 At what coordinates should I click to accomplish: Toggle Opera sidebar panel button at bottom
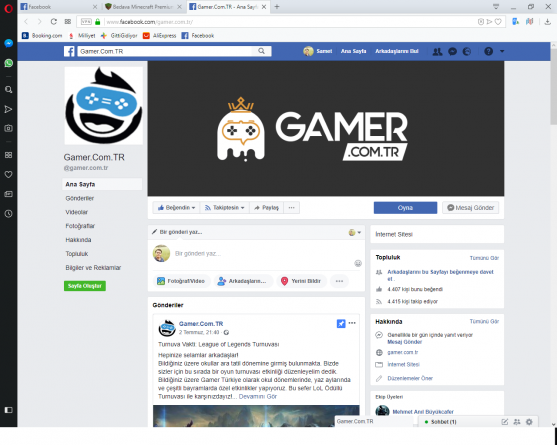pos(9,410)
